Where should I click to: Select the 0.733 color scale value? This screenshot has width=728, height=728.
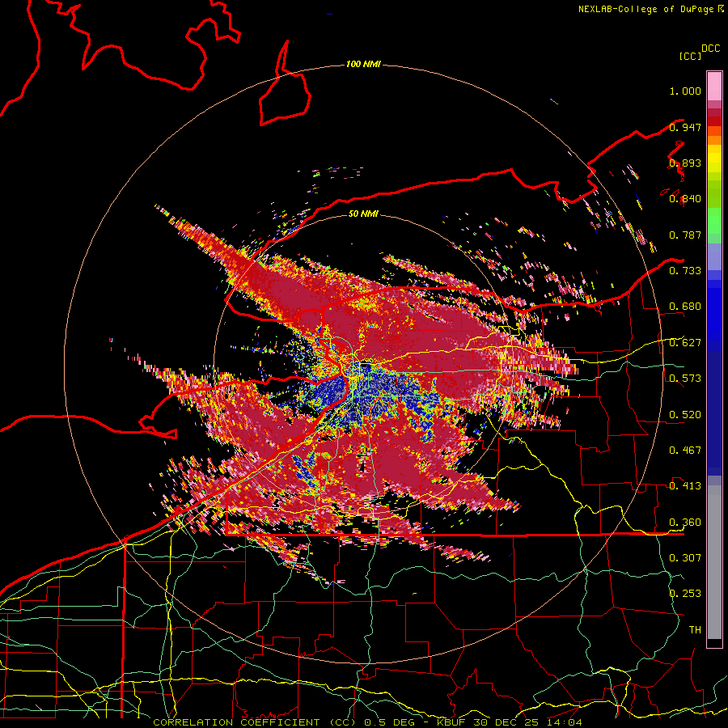(685, 271)
